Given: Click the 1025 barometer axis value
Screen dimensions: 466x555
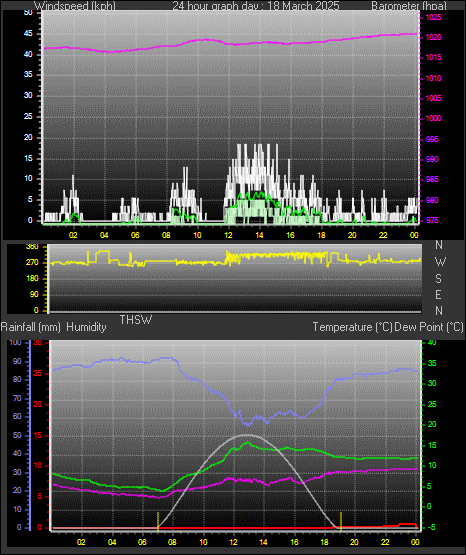Looking at the screenshot, I should tap(433, 17).
